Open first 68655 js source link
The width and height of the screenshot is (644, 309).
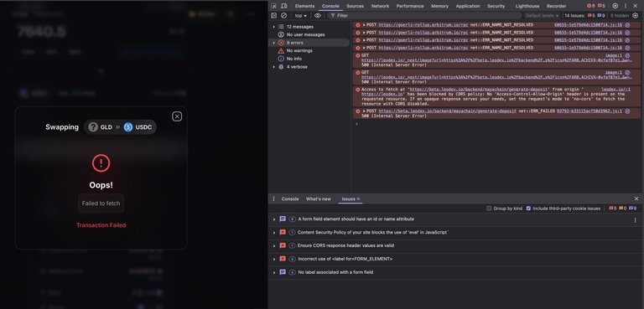click(588, 25)
